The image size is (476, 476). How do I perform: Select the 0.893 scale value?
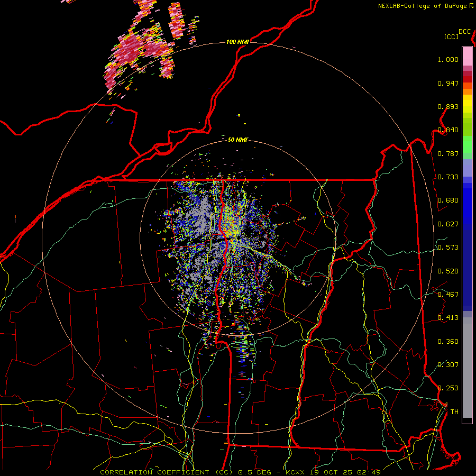448,106
